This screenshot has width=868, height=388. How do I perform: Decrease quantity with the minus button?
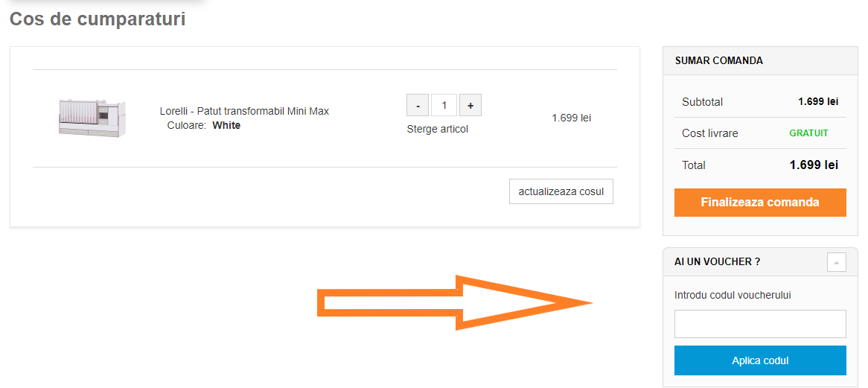click(x=418, y=105)
